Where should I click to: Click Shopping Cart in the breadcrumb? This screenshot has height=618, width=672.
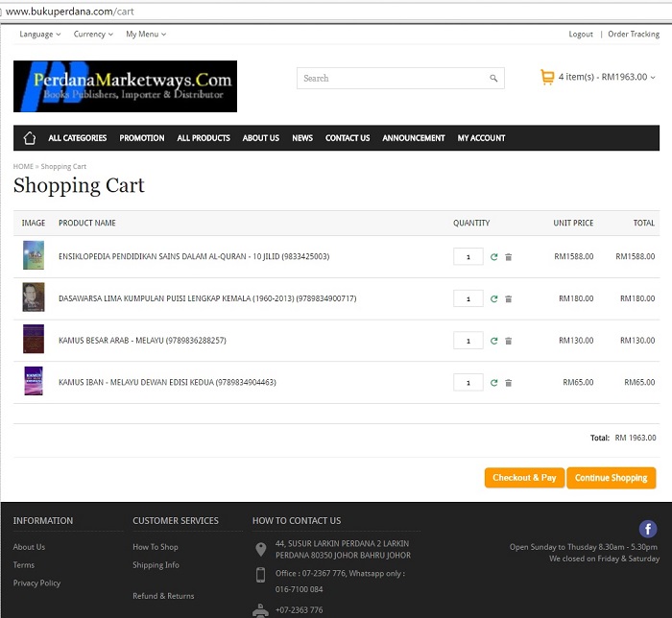[x=63, y=166]
